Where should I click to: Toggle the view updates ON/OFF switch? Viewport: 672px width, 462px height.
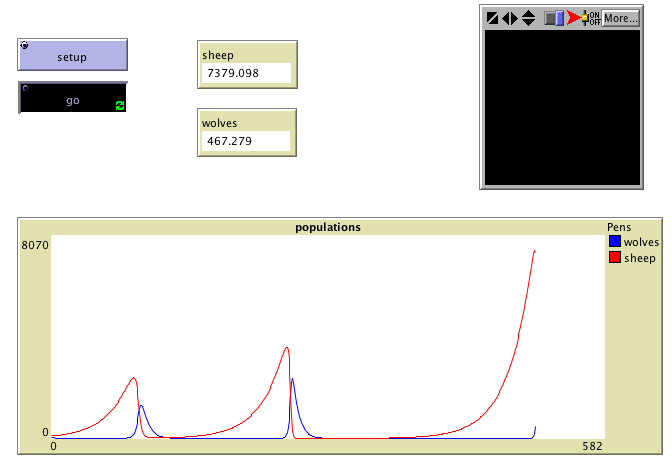[591, 18]
